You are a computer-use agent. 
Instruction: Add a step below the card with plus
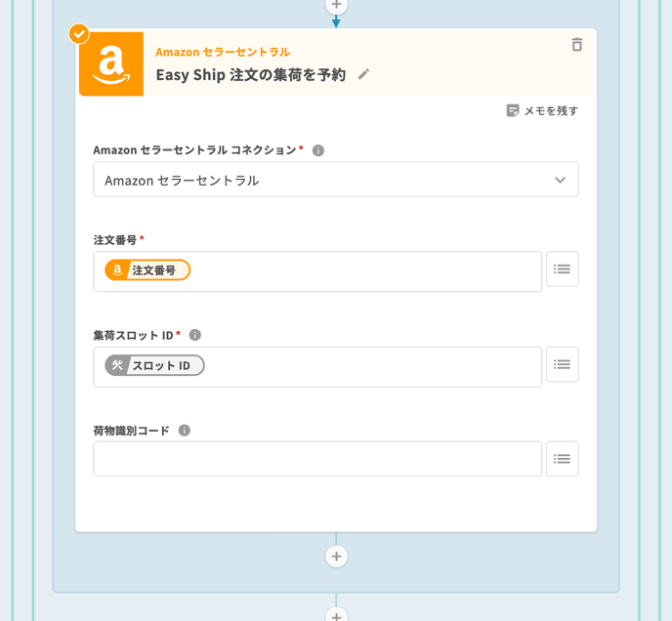coord(336,557)
